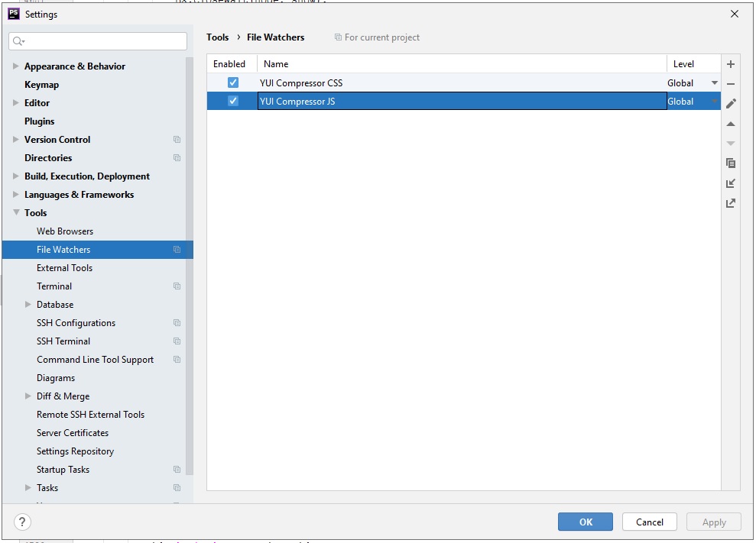Select Settings Repository page
The image size is (756, 543).
pos(75,451)
